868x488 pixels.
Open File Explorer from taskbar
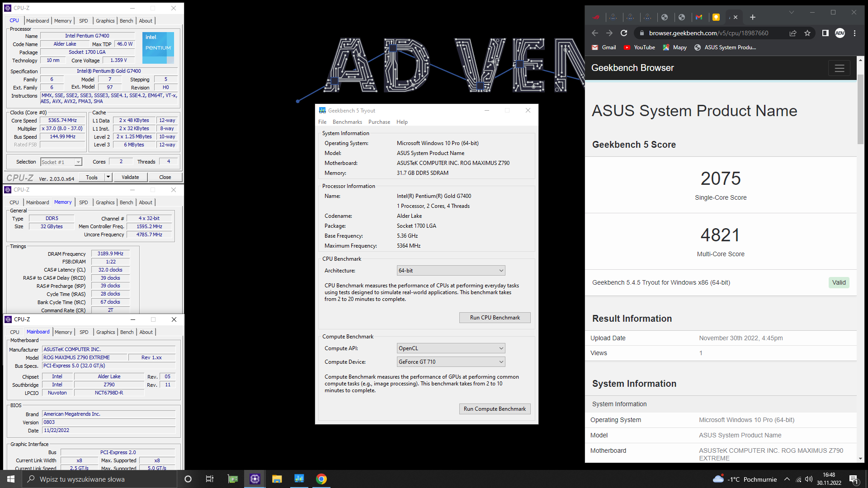tap(277, 479)
